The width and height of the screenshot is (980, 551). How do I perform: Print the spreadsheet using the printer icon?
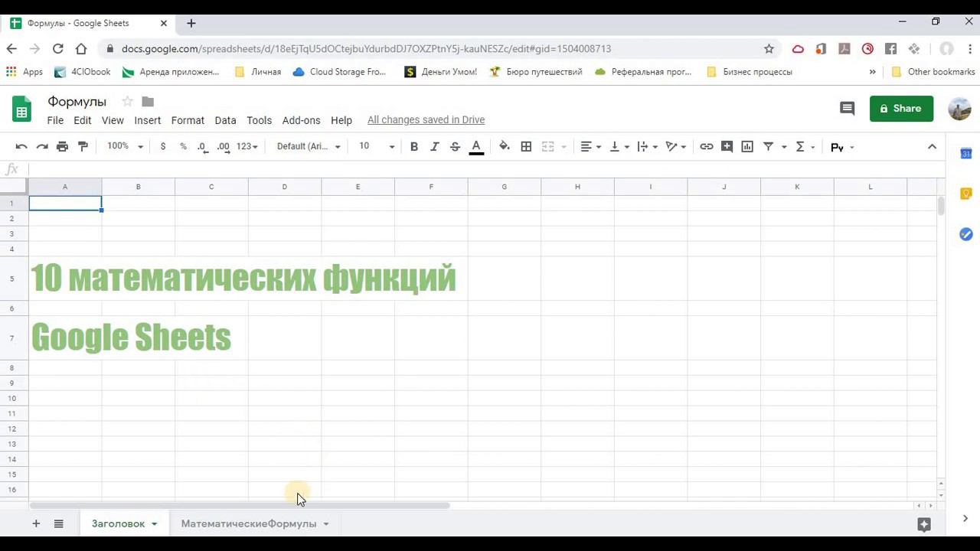pyautogui.click(x=63, y=146)
